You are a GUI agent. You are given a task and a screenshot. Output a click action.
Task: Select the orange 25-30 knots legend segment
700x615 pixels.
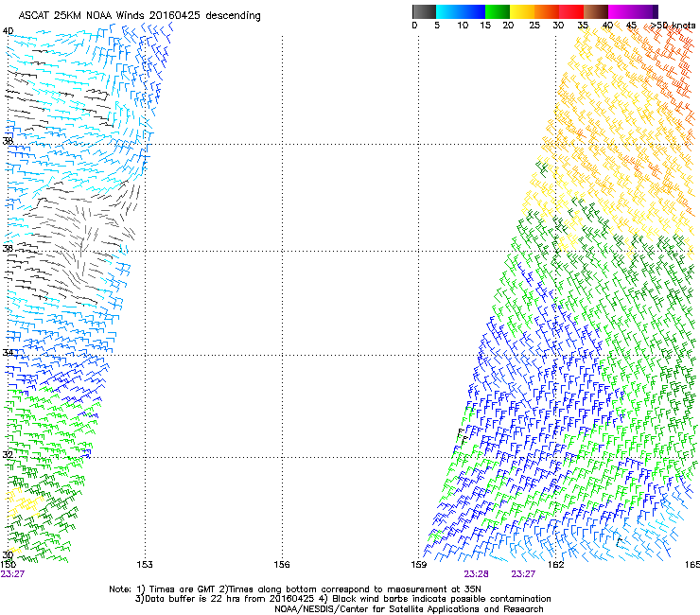point(547,11)
